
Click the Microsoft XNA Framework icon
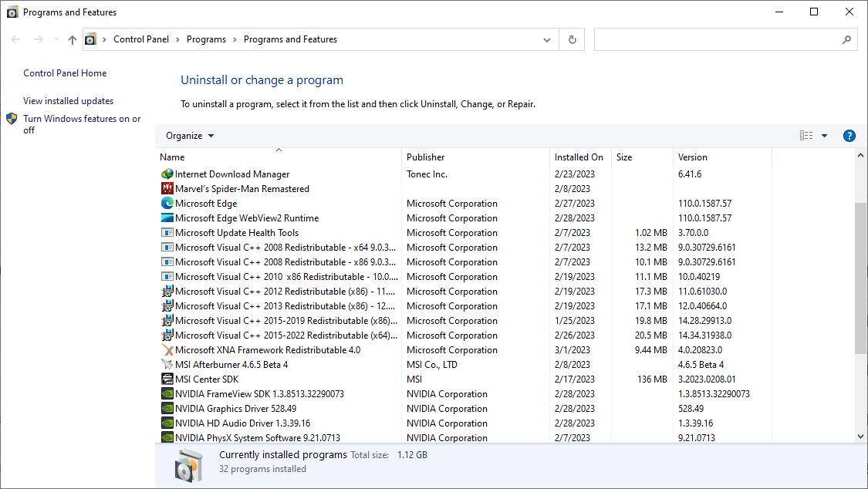(x=167, y=350)
